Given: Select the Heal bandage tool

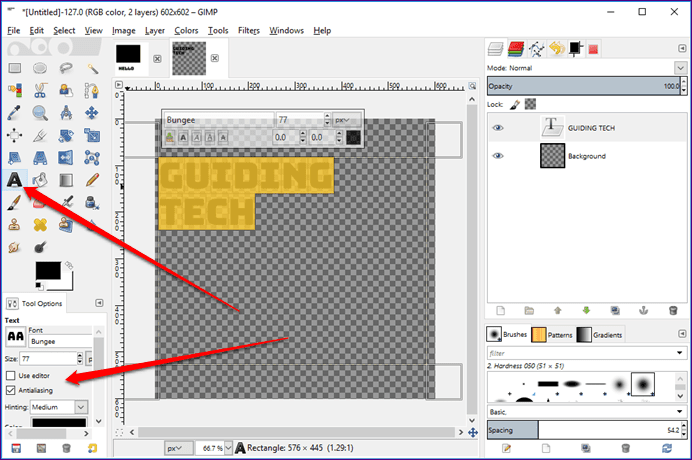Looking at the screenshot, I should click(40, 225).
